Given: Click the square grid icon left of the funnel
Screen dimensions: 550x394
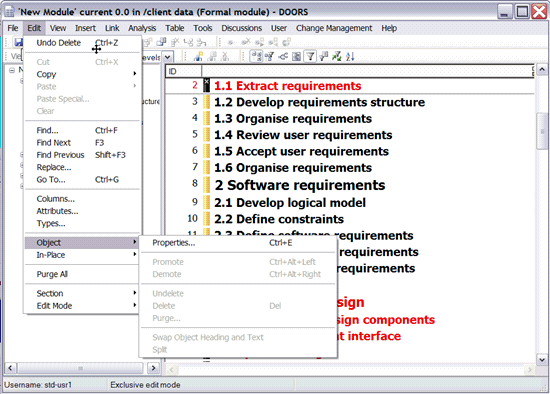Looking at the screenshot, I should (x=296, y=56).
